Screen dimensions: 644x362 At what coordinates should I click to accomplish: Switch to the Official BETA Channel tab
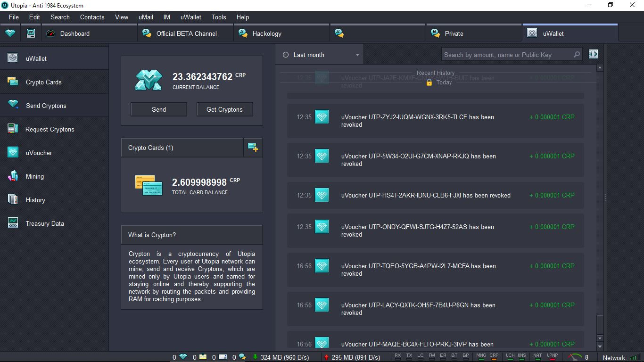pyautogui.click(x=186, y=33)
